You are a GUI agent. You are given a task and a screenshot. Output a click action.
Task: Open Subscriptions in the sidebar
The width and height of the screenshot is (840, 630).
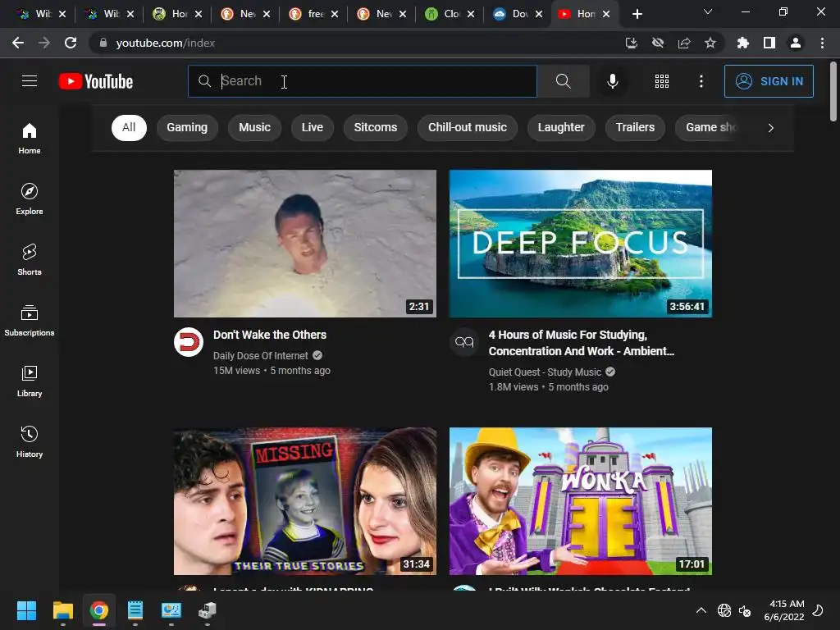click(x=30, y=321)
